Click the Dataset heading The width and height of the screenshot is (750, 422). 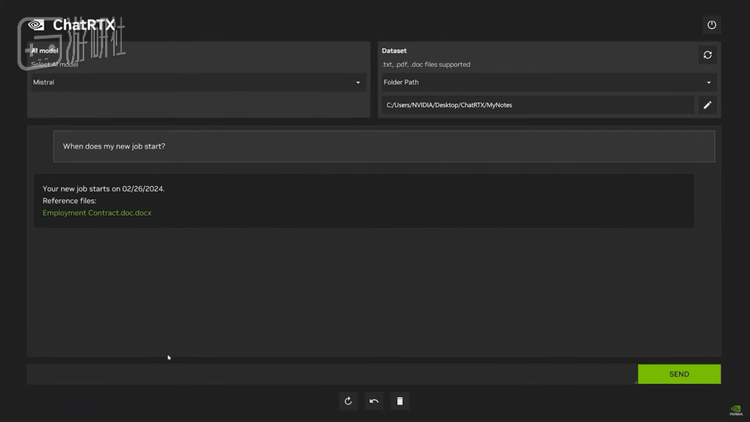click(x=394, y=51)
